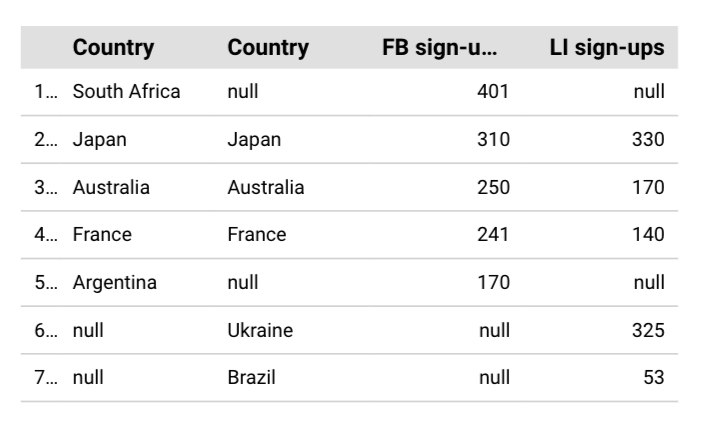Select Japan in the first Country column
Viewport: 704px width, 426px height.
(100, 140)
